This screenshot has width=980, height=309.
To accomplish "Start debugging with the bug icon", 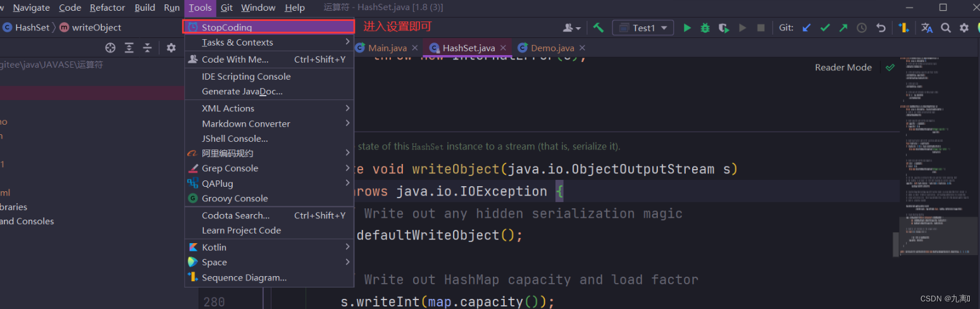I will pos(705,28).
